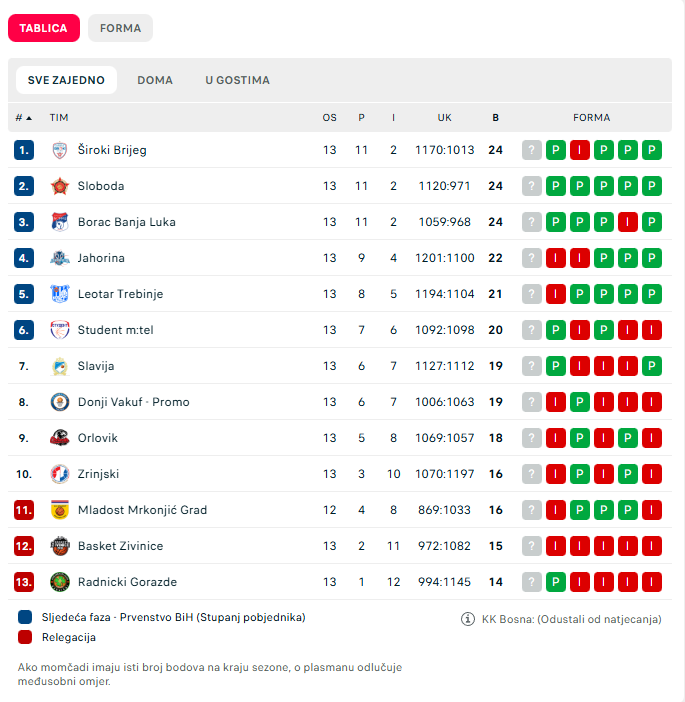Select the SVE ZAJEDNO overall filter

pyautogui.click(x=66, y=80)
